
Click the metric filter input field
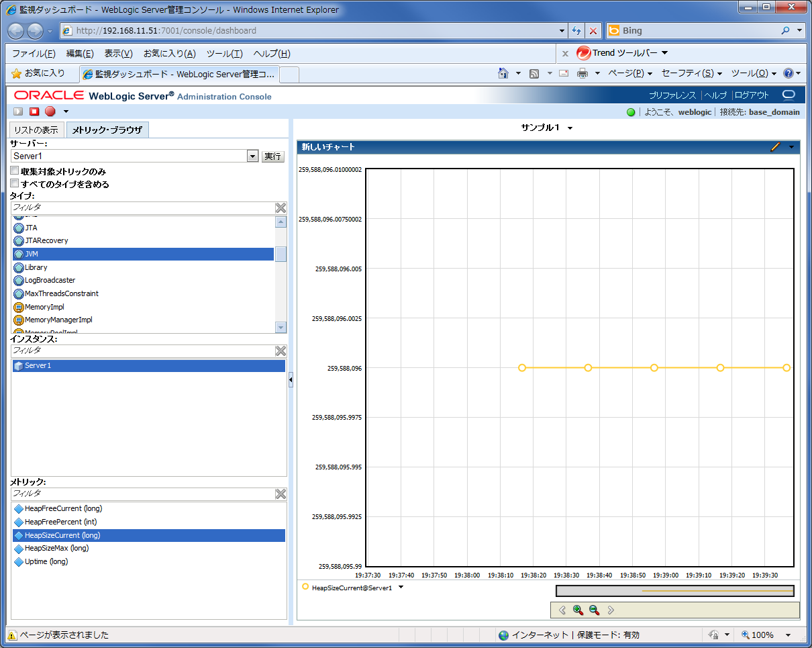[x=142, y=494]
